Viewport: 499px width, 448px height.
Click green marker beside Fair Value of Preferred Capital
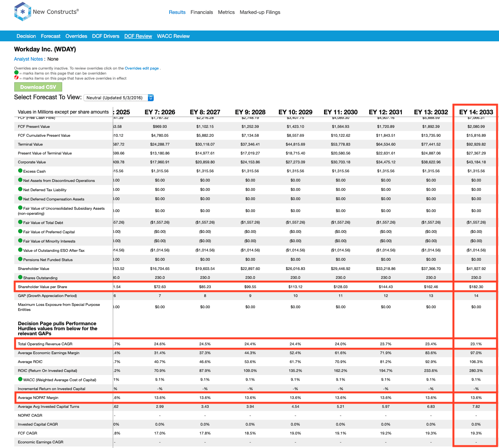(20, 231)
